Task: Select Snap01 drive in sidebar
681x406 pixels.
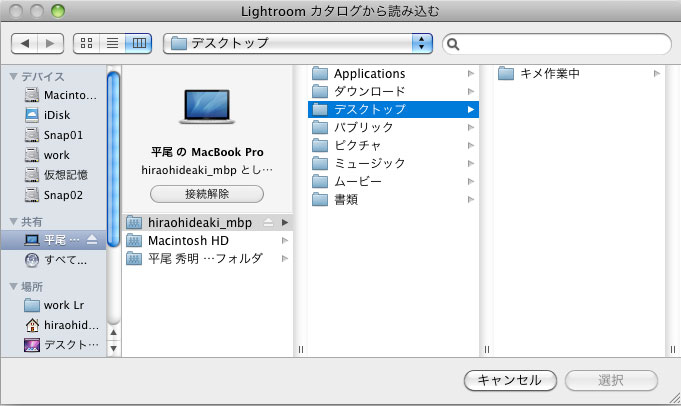Action: [53, 135]
